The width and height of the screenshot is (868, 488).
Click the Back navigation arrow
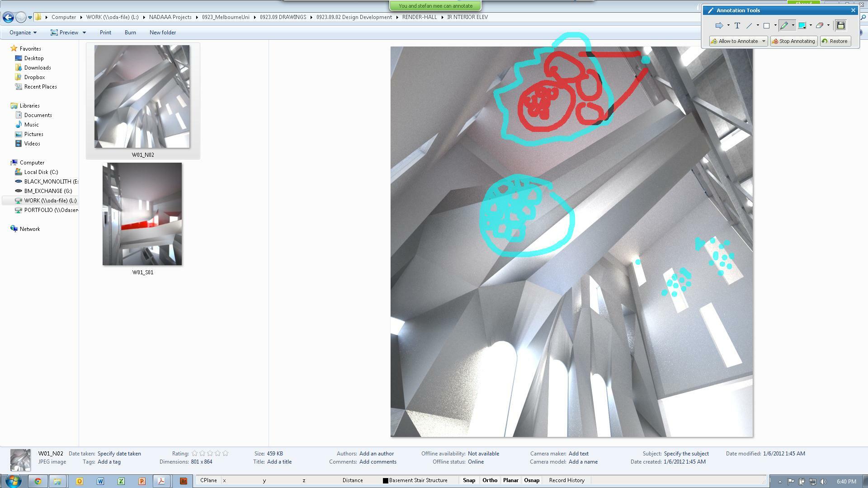point(8,17)
